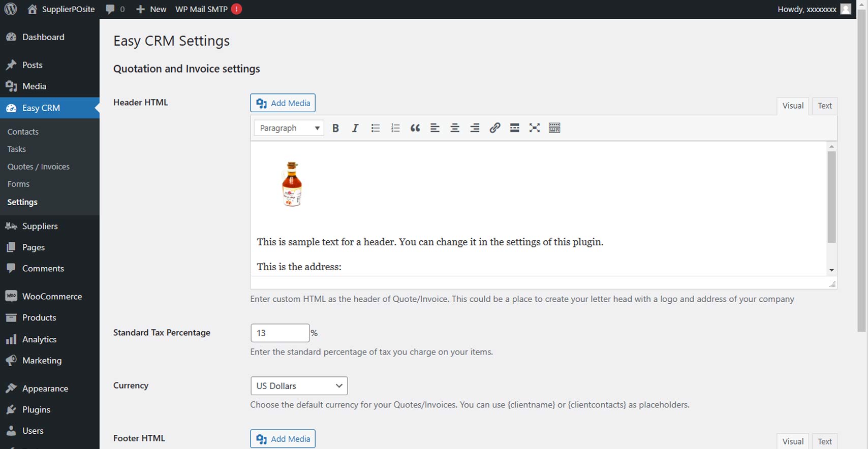This screenshot has width=868, height=449.
Task: Click the bottle image in the header editor
Action: 292,184
